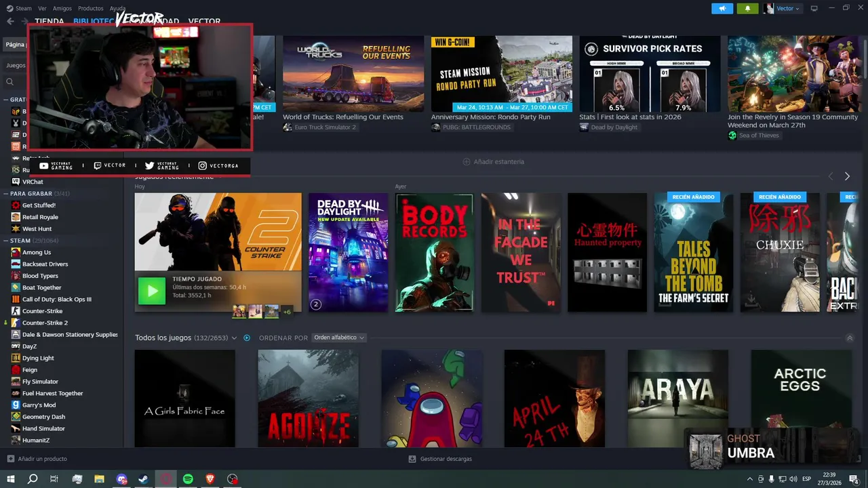Switch to Big Picture mode monitor icon
This screenshot has width=868, height=488.
tap(814, 8)
